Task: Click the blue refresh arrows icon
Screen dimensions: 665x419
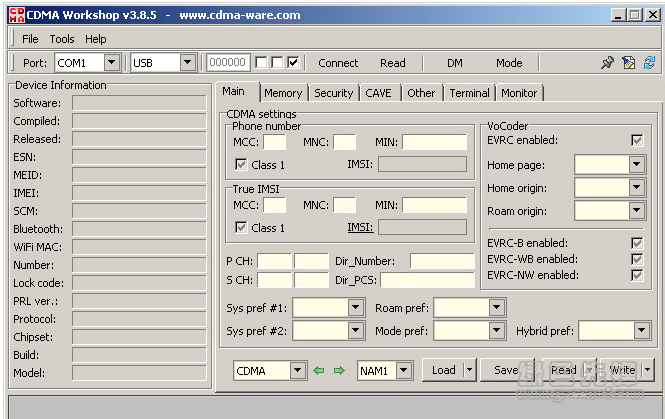Action: click(x=649, y=63)
